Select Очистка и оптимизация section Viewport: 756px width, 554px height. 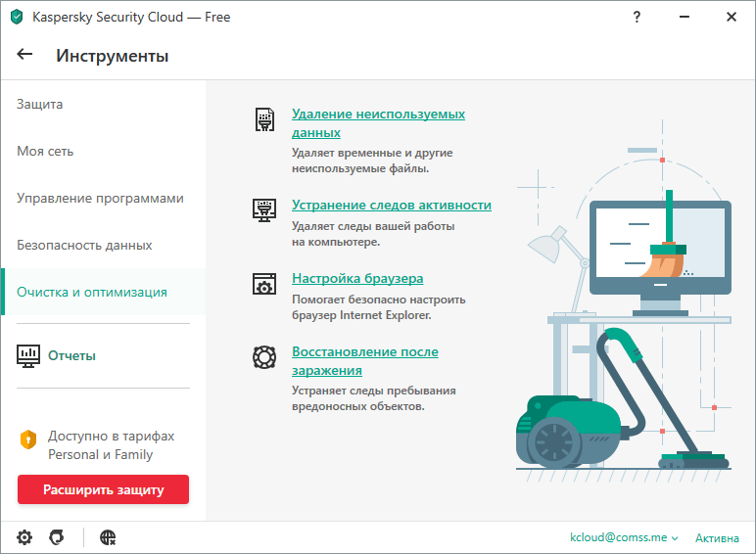coord(103,292)
